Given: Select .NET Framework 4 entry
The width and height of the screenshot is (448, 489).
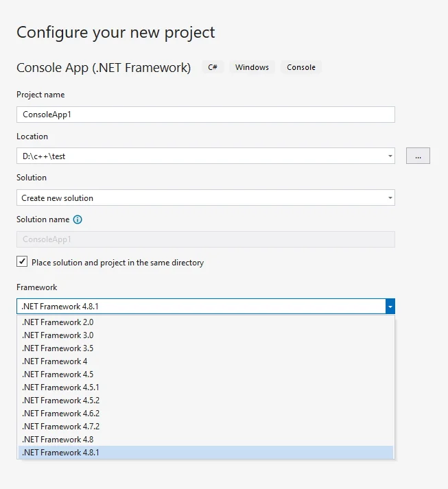Looking at the screenshot, I should (206, 361).
